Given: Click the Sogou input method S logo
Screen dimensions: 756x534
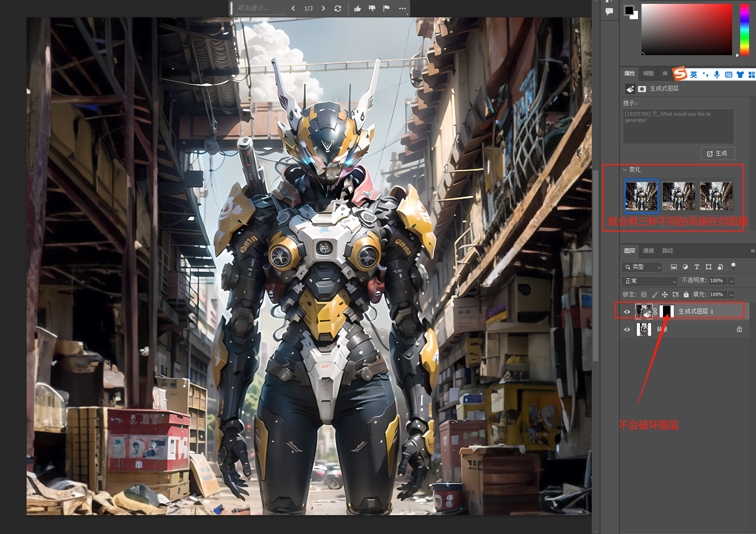Looking at the screenshot, I should pos(680,73).
